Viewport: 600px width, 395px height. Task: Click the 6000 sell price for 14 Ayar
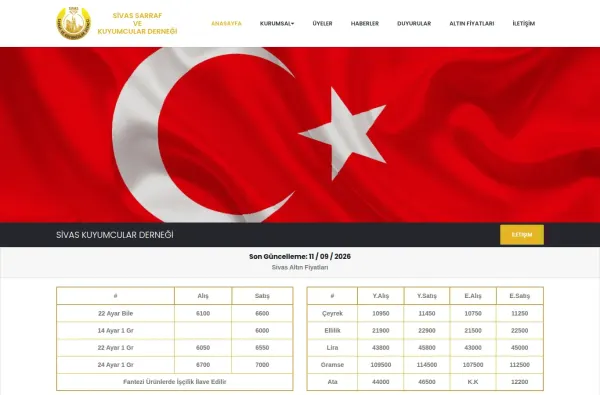tap(262, 330)
